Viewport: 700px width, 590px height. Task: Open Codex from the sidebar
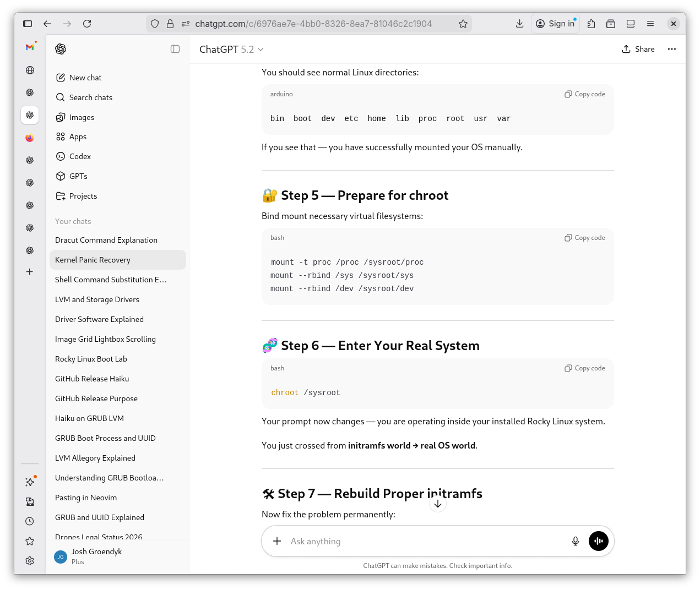point(80,156)
